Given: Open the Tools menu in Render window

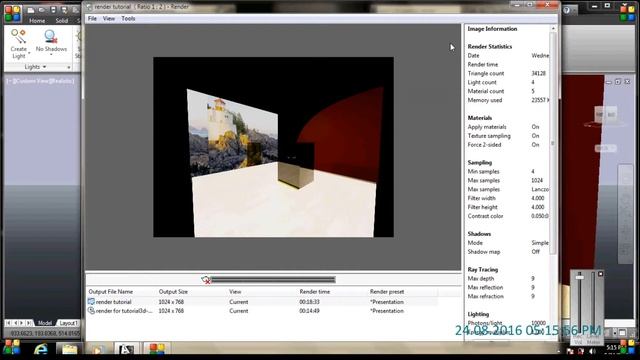Looking at the screenshot, I should 128,18.
